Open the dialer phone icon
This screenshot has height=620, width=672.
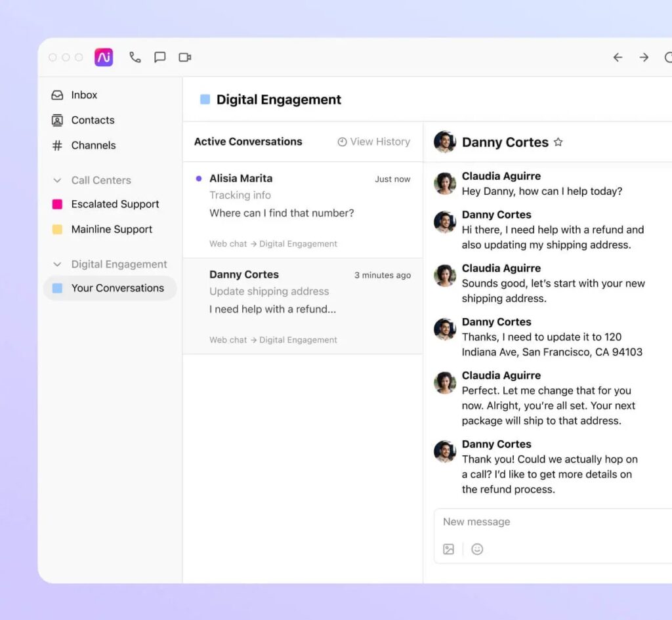pos(135,57)
